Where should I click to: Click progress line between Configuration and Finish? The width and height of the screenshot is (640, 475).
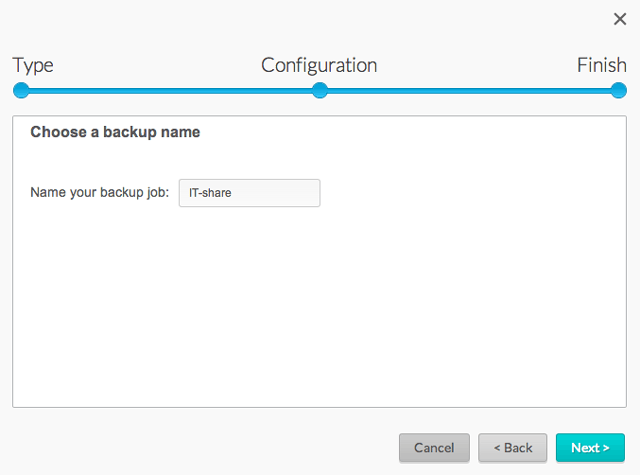(x=469, y=91)
